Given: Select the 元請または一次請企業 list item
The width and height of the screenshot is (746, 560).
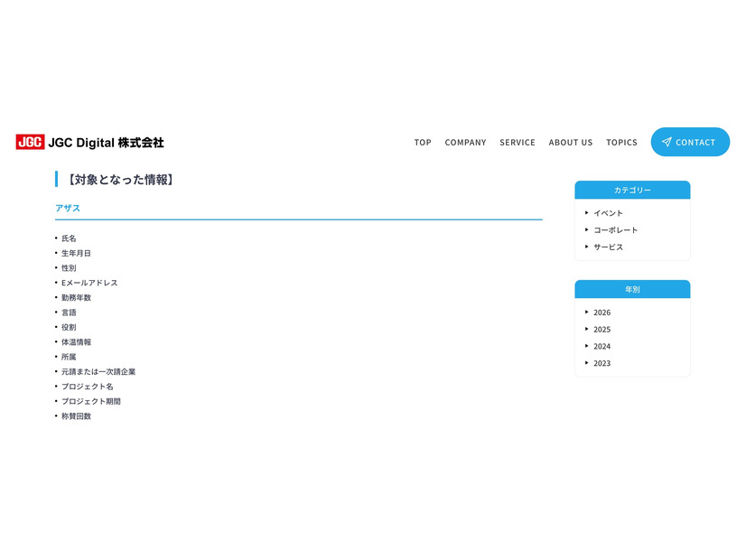Looking at the screenshot, I should tap(98, 371).
